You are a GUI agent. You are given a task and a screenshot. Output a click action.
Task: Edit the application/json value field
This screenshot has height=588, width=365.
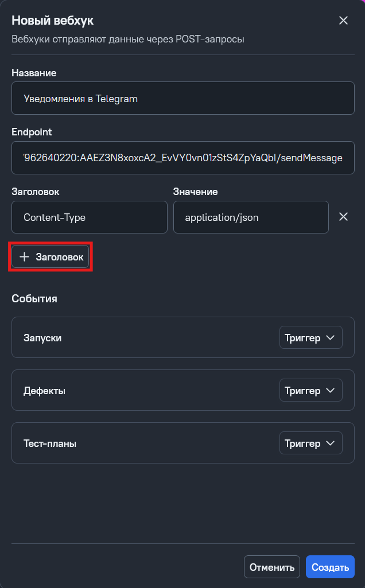click(251, 217)
